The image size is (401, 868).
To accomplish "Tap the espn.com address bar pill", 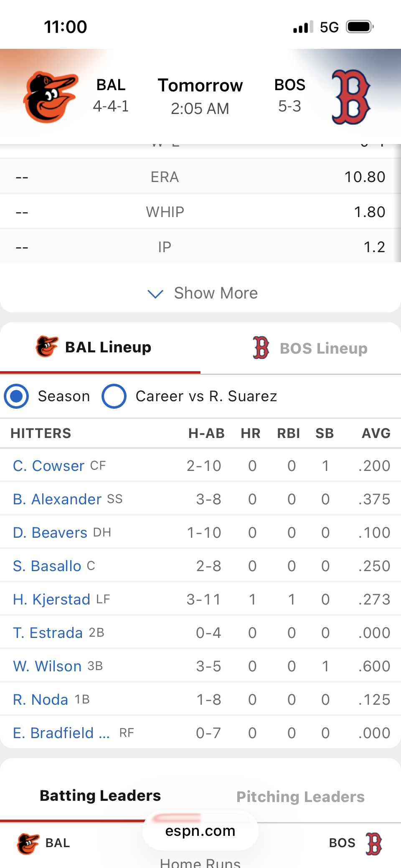I will click(x=200, y=831).
